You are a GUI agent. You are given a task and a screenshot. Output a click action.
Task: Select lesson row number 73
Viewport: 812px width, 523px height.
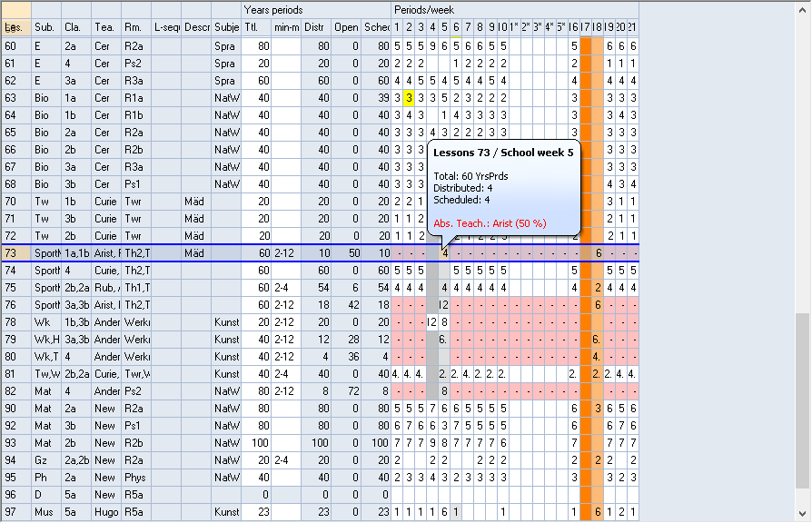[16, 253]
